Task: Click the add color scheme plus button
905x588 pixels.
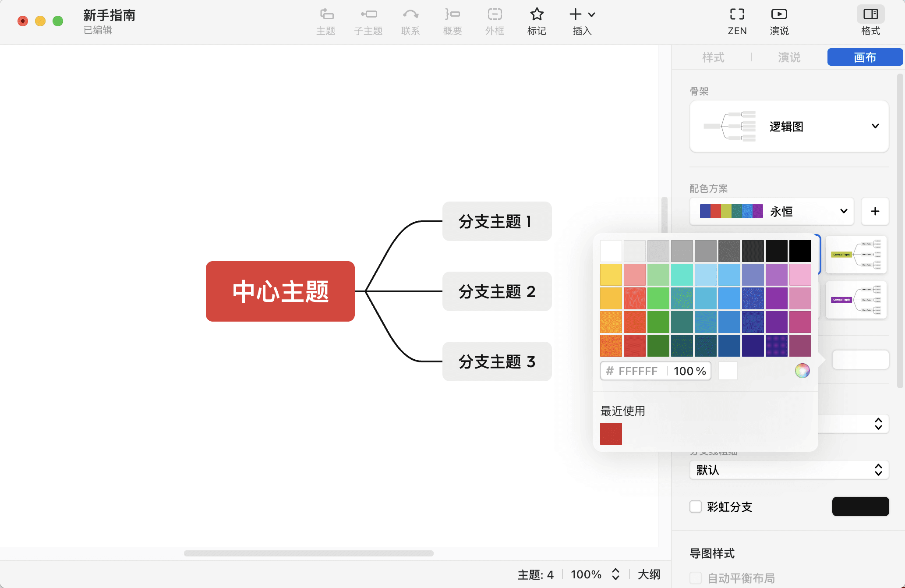Action: 875,211
